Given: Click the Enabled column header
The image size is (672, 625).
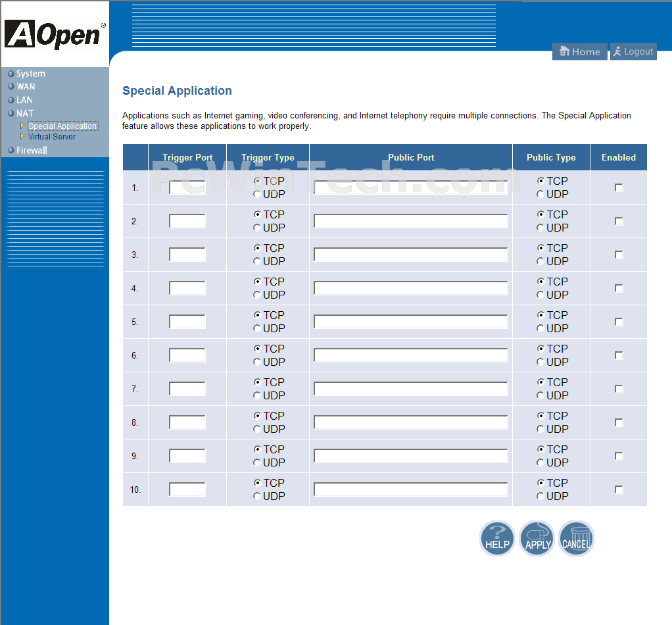Looking at the screenshot, I should point(619,157).
